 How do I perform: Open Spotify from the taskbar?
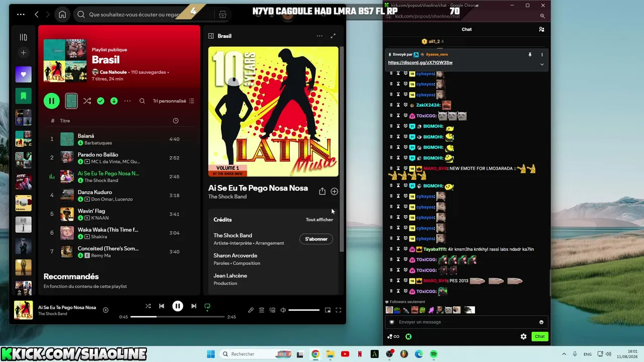click(434, 354)
